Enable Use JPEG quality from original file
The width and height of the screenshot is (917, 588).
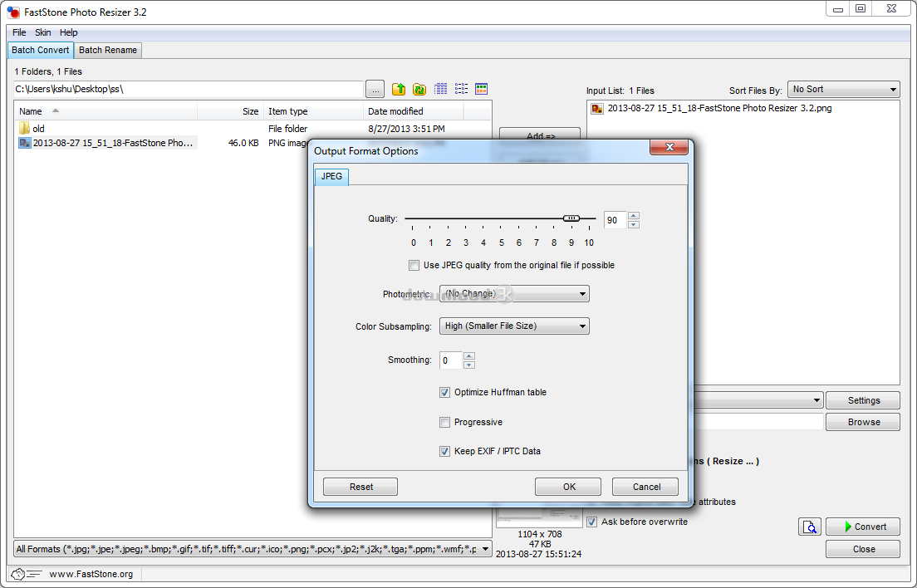pos(414,266)
